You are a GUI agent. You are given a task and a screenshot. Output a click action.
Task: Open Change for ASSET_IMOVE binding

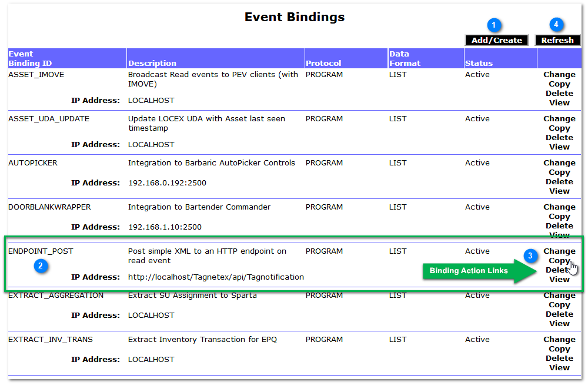coord(559,74)
